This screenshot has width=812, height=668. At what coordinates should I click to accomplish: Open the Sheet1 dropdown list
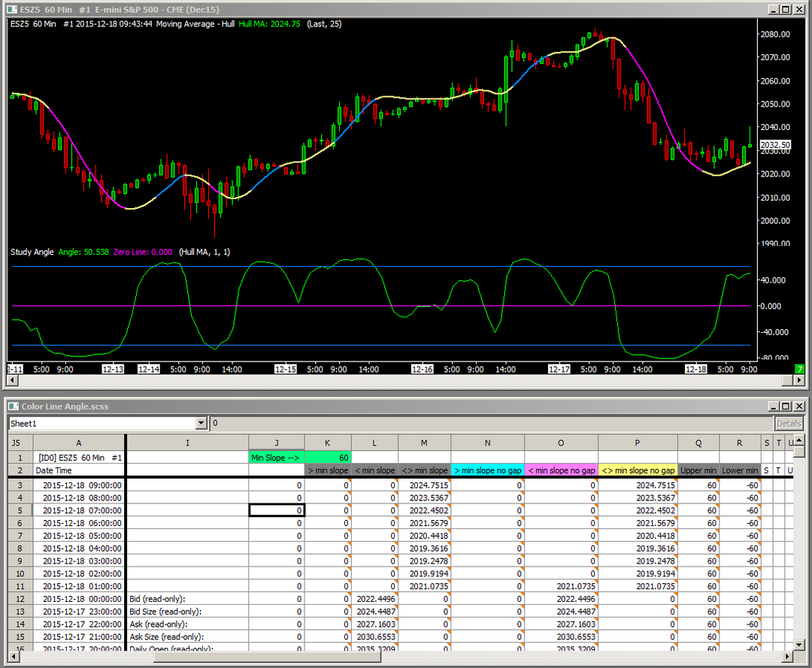[x=201, y=424]
